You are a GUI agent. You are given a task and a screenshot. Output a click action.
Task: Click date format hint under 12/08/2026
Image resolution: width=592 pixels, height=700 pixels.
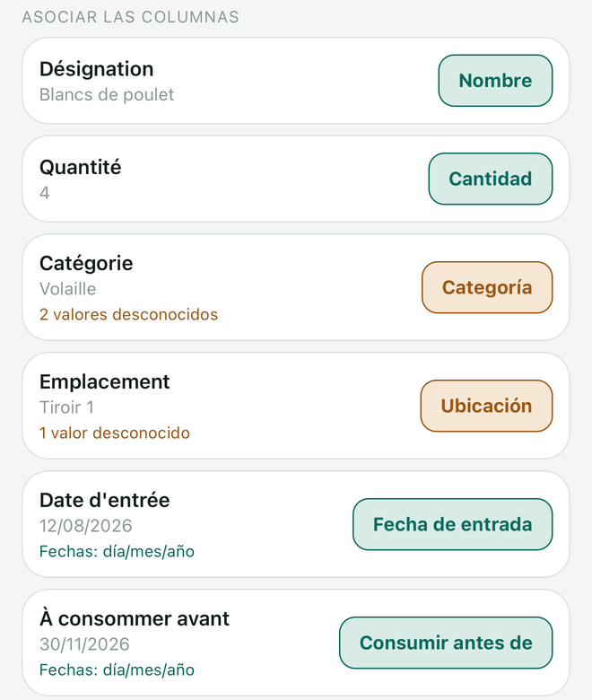click(117, 552)
